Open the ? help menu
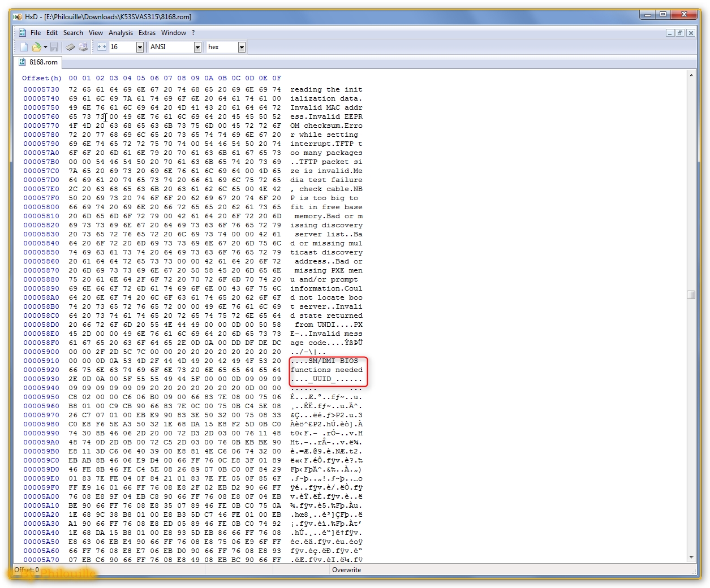The image size is (710, 588). coord(193,33)
